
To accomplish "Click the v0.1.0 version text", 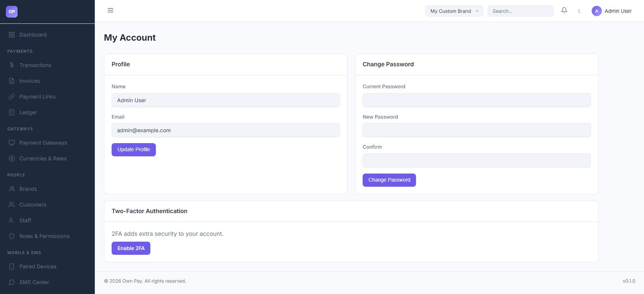I will click(x=629, y=281).
